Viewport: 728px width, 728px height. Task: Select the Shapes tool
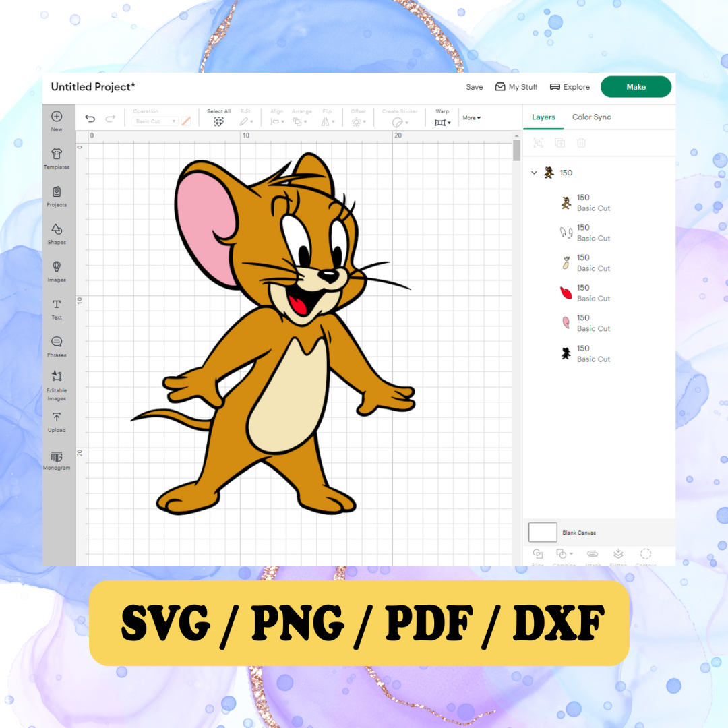coord(57,233)
